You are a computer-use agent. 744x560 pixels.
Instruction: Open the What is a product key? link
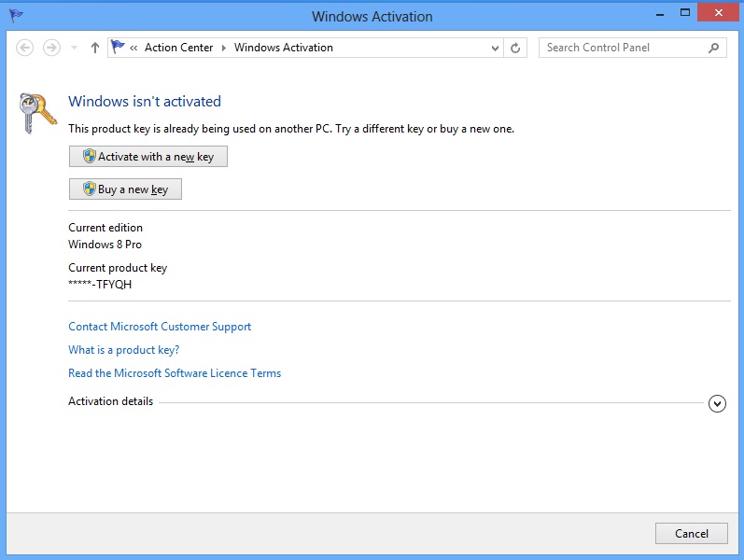coord(124,350)
